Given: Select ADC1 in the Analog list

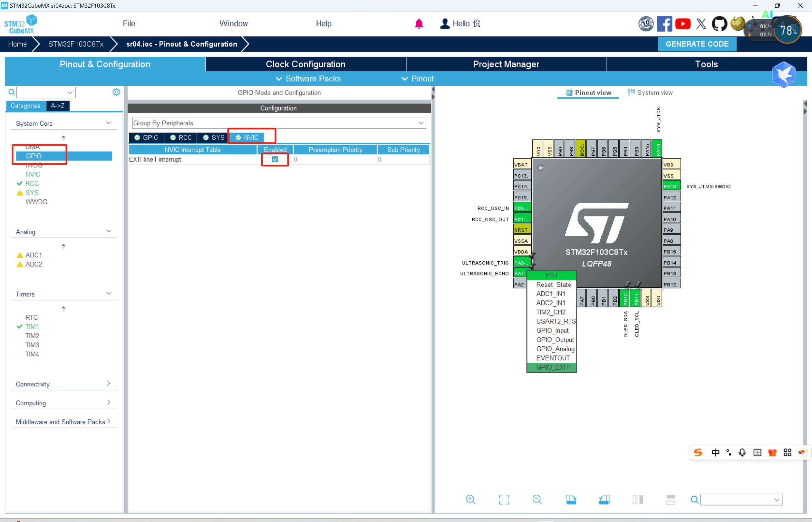Looking at the screenshot, I should pyautogui.click(x=34, y=255).
